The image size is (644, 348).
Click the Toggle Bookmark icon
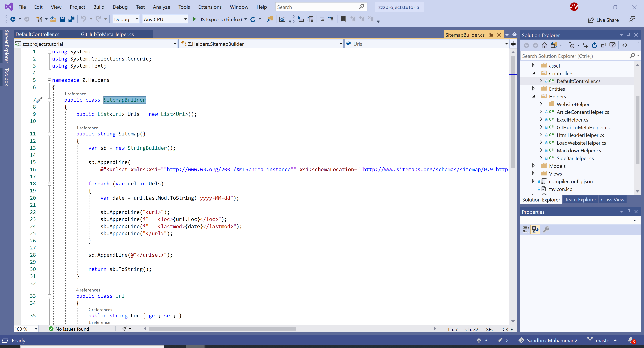(x=343, y=19)
